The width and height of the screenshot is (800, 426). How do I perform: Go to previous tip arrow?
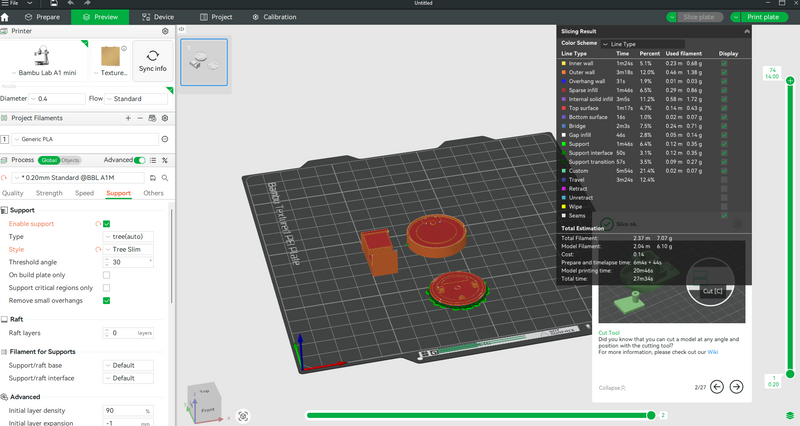pyautogui.click(x=717, y=387)
